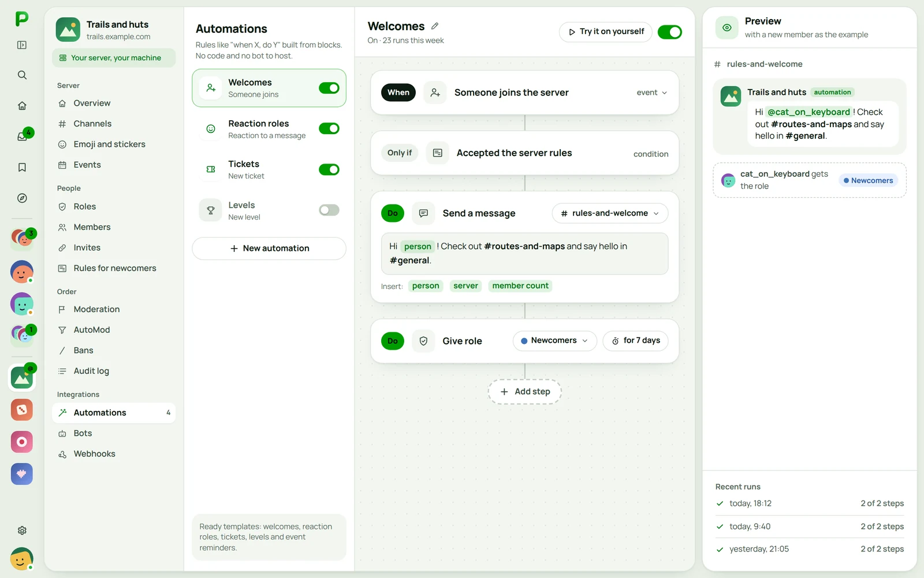Select AutoMod in the sidebar
924x578 pixels.
coord(114,330)
